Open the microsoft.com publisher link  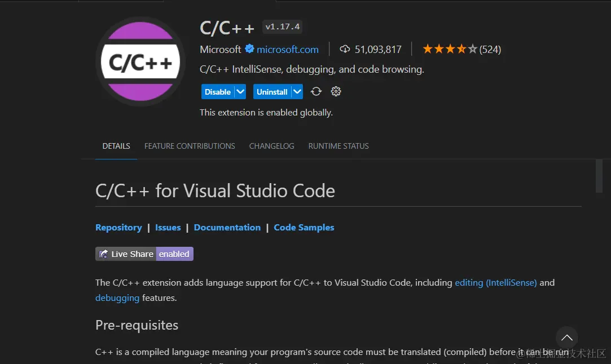(288, 50)
